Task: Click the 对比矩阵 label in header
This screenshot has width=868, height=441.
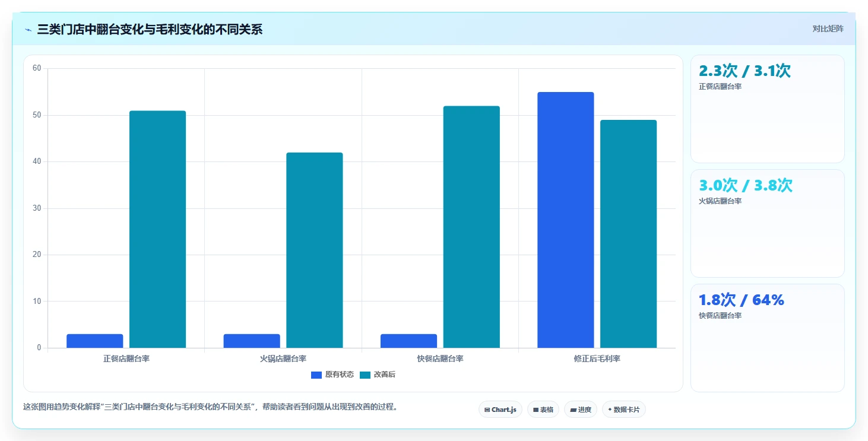Action: tap(828, 28)
